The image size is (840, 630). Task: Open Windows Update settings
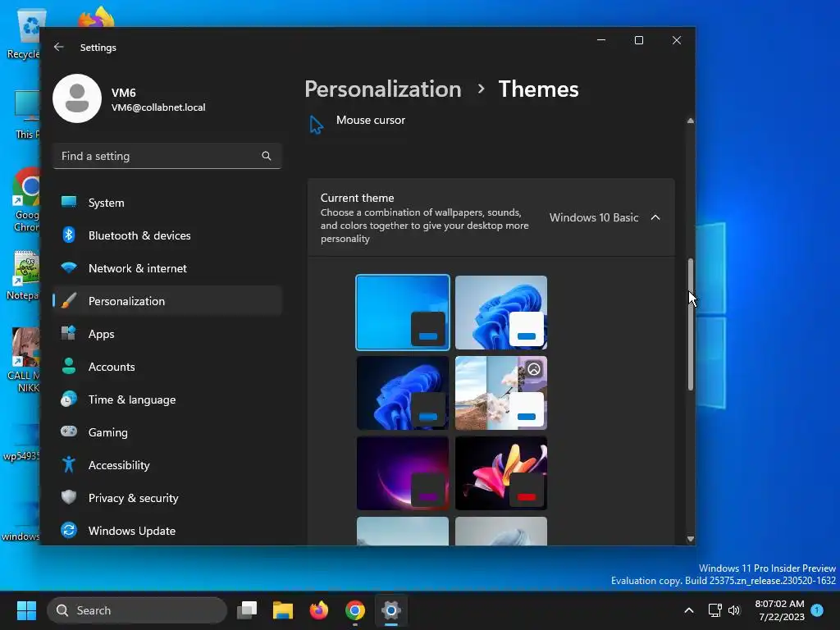click(167, 531)
